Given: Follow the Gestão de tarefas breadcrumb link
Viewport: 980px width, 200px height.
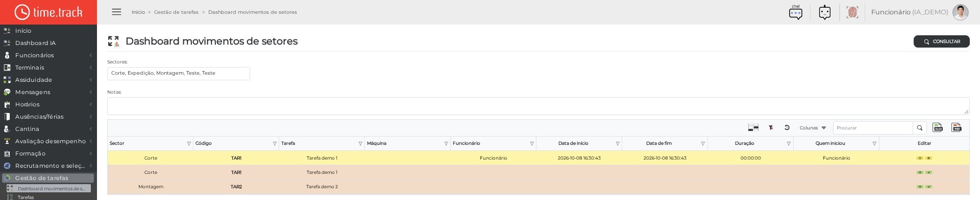Looking at the screenshot, I should tap(176, 12).
